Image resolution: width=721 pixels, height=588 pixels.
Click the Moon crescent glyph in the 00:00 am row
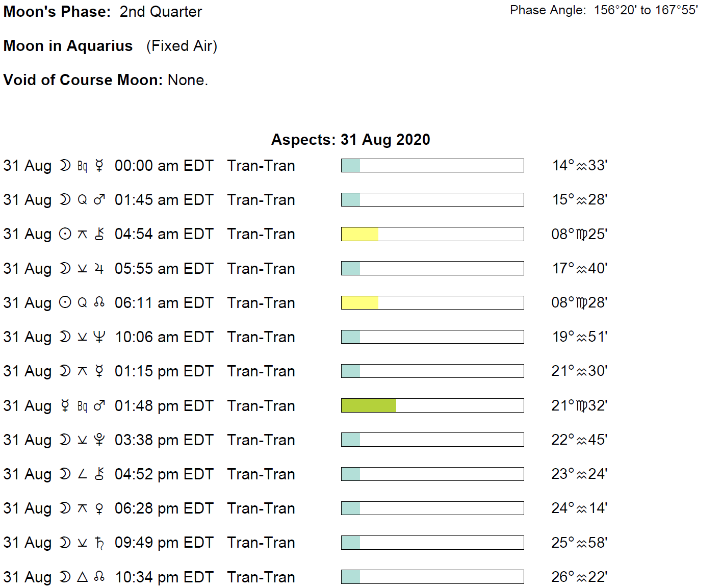(65, 166)
